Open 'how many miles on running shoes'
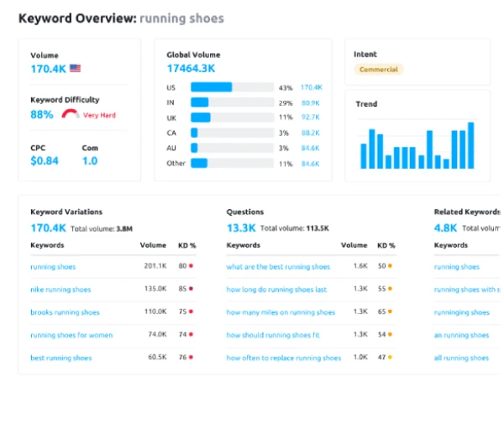The height and width of the screenshot is (445, 504). point(281,312)
